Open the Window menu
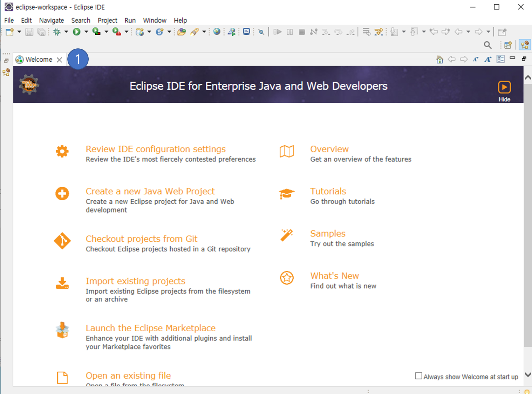The width and height of the screenshot is (532, 394). tap(155, 20)
